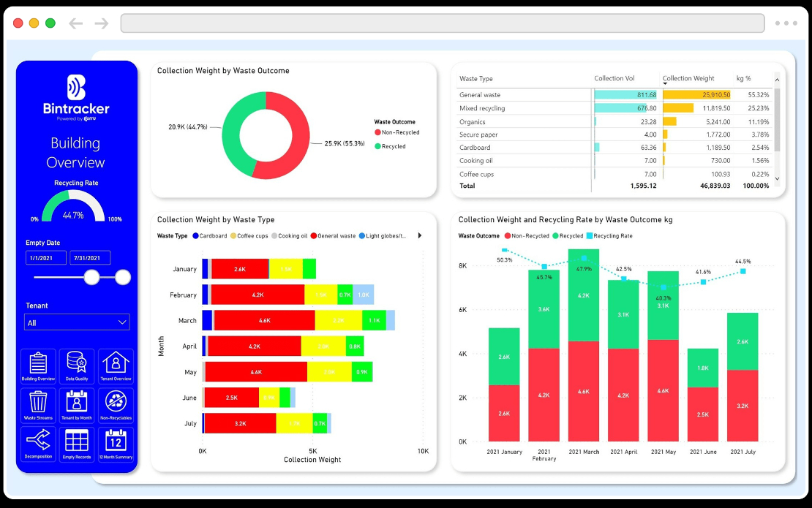812x508 pixels.
Task: Click the 50.3% recycling rate marker
Action: 505,251
